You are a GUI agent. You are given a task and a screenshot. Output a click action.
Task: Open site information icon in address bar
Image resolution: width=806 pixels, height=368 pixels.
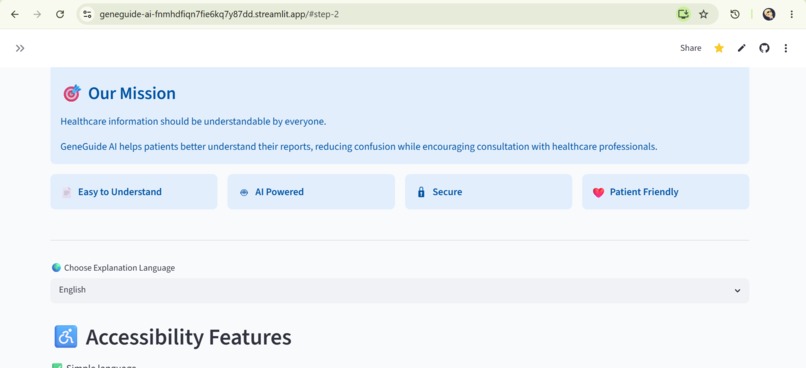(87, 14)
